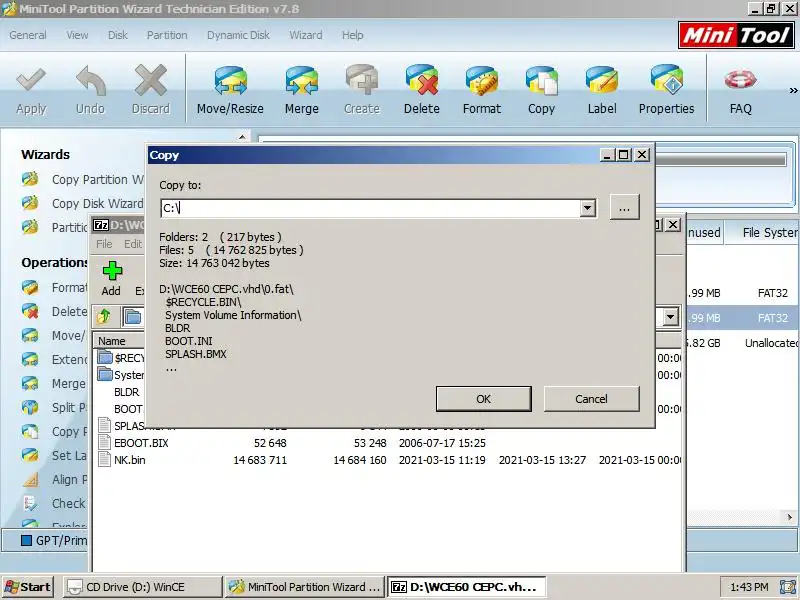Click the Apply checkmark icon
This screenshot has height=600, width=800.
click(31, 81)
